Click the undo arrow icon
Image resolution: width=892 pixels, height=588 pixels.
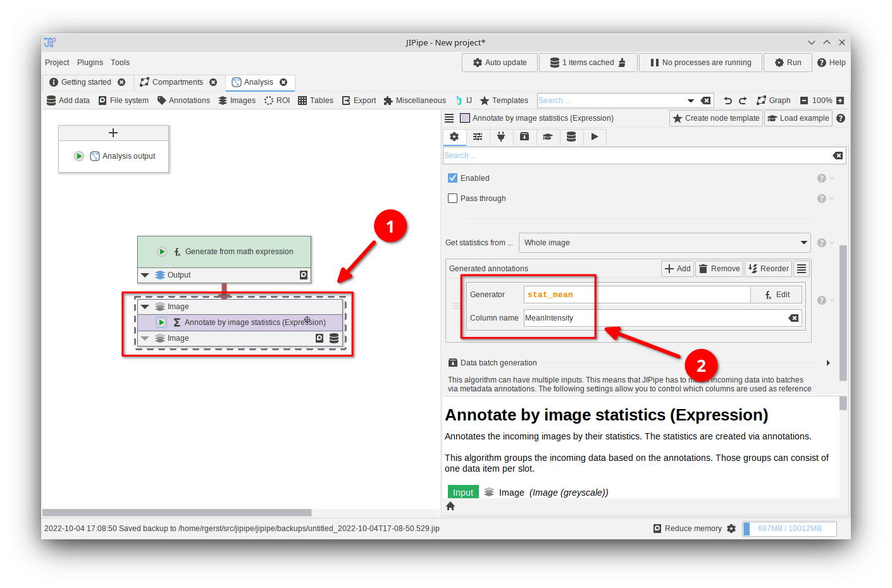tap(728, 101)
